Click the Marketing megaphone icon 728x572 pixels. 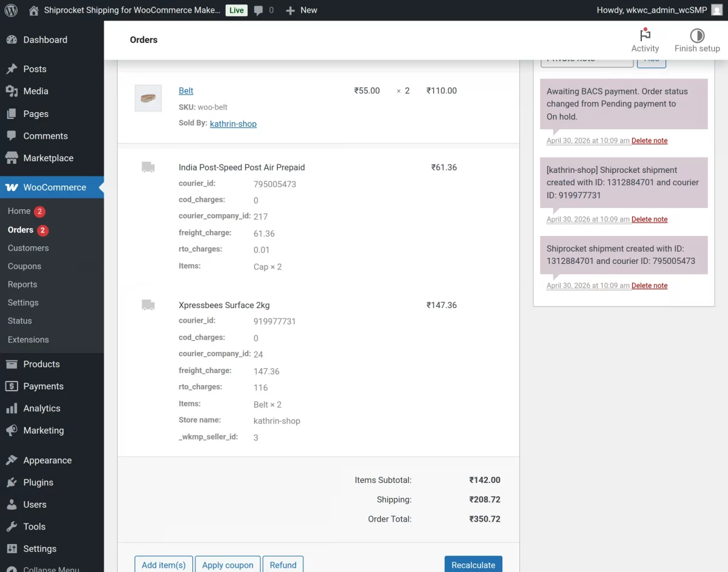click(x=12, y=431)
